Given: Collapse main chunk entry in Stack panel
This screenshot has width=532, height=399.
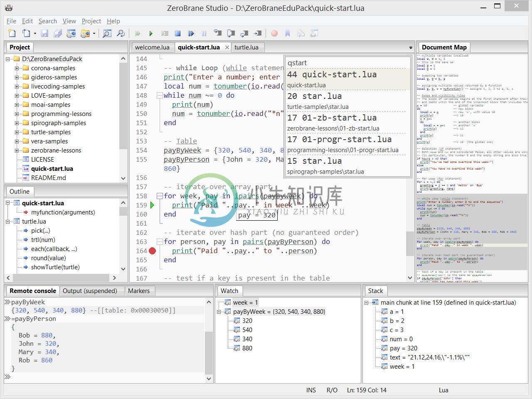Looking at the screenshot, I should click(367, 303).
